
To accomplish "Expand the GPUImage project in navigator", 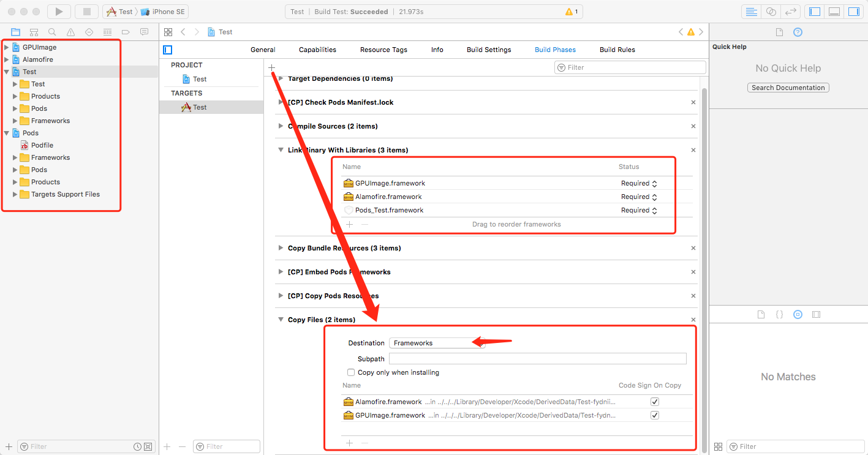I will pyautogui.click(x=7, y=47).
